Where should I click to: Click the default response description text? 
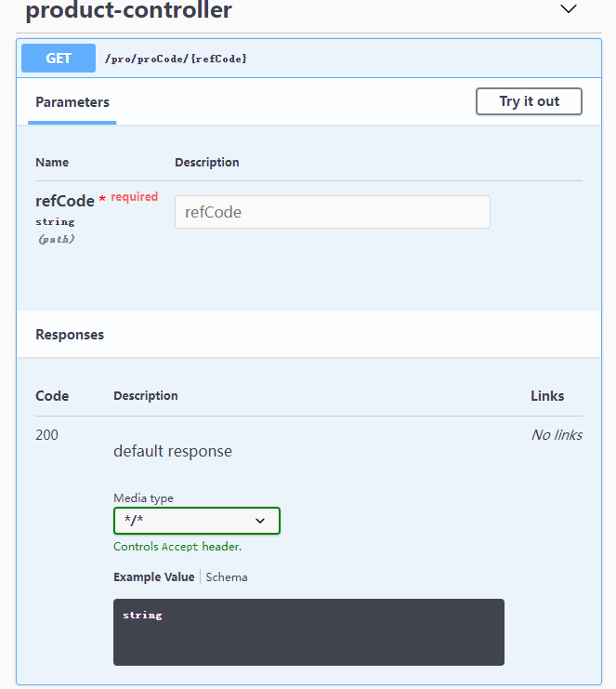tap(173, 451)
